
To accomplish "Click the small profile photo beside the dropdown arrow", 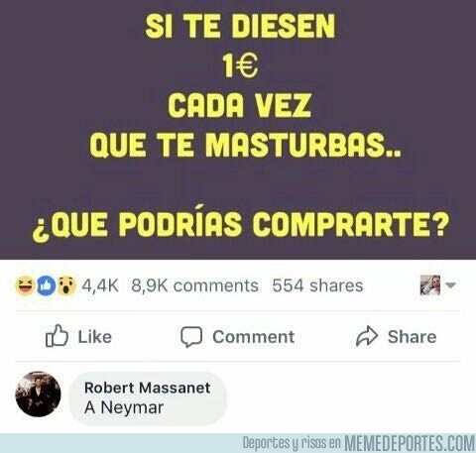I will coord(430,285).
